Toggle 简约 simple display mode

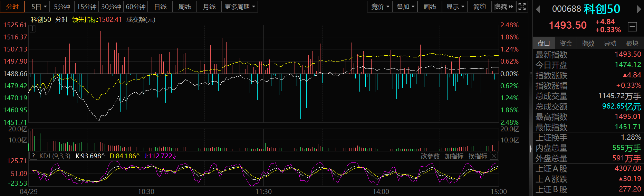point(479,7)
